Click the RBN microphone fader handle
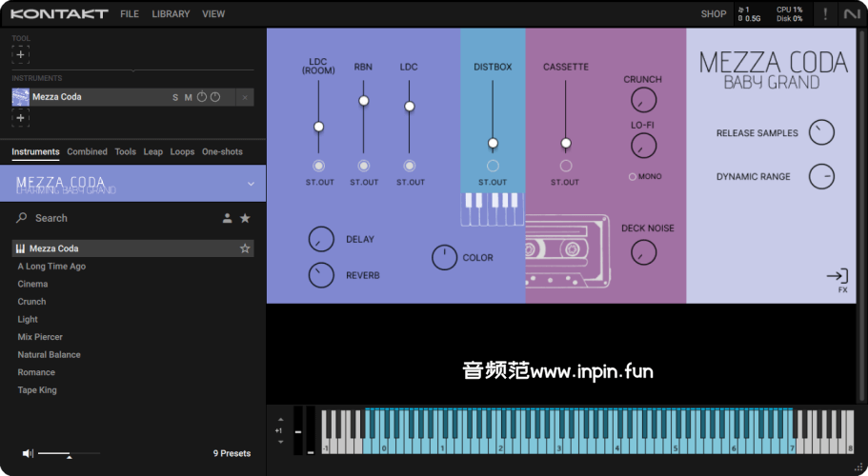The width and height of the screenshot is (868, 476). [363, 100]
